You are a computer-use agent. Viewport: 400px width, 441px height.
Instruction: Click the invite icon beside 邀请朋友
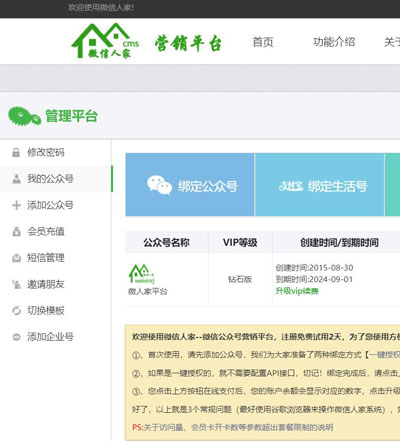[x=16, y=284]
